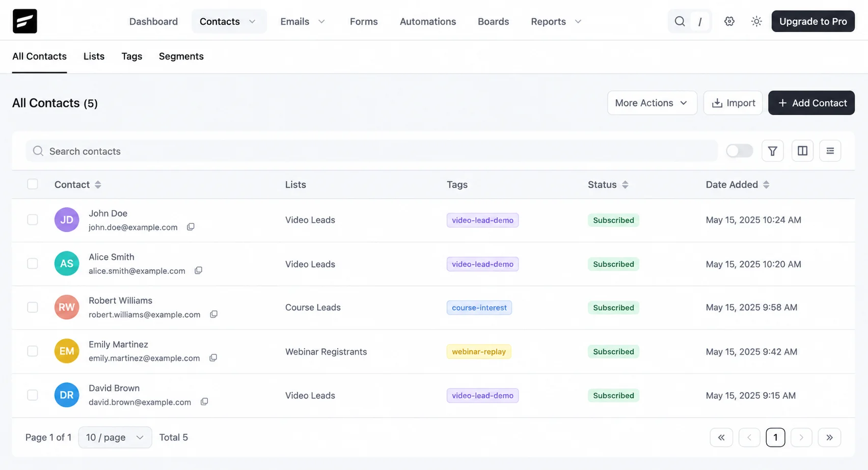Select David Brown's row checkbox
Image resolution: width=868 pixels, height=470 pixels.
(33, 395)
